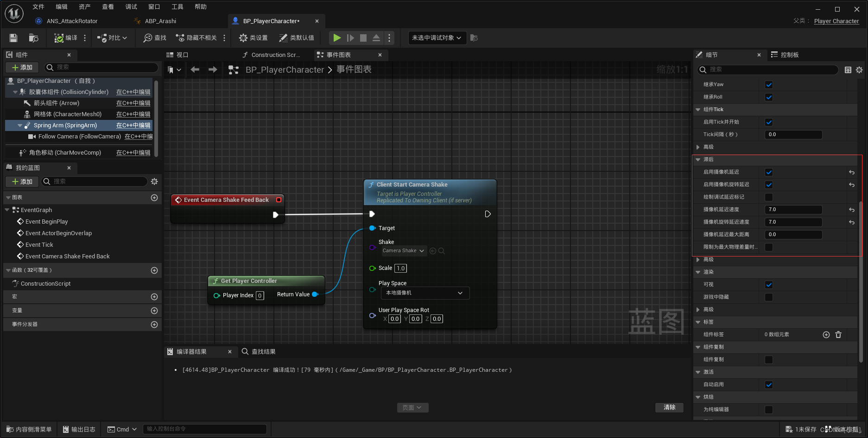Add a new macro with plus icon
The image size is (868, 438).
pos(154,297)
